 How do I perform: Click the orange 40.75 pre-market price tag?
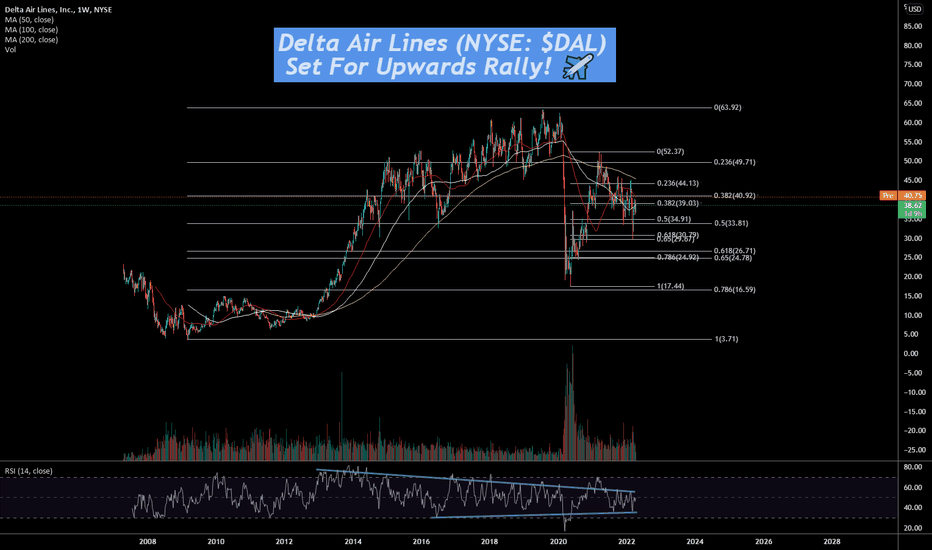click(x=912, y=196)
